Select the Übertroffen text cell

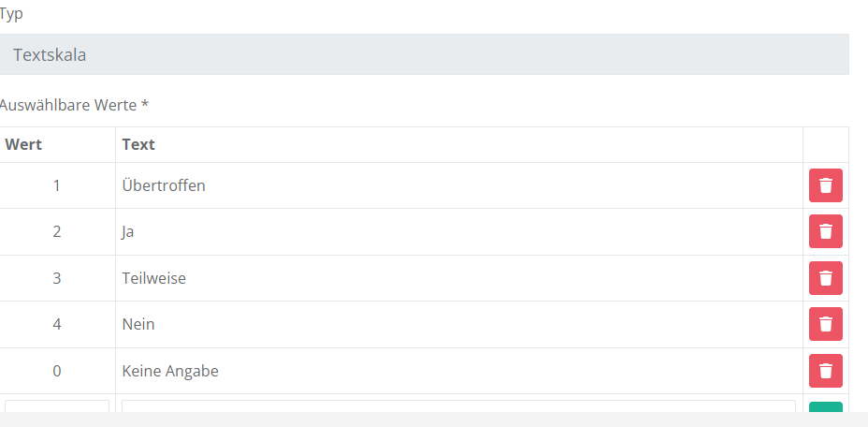pos(164,185)
